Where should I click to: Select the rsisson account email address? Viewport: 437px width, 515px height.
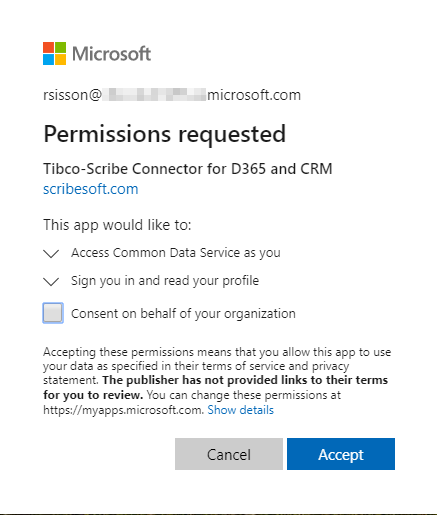coord(172,95)
